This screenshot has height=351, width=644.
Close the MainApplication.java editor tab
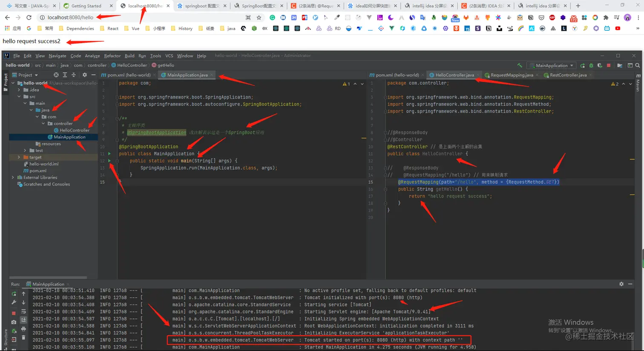click(212, 75)
